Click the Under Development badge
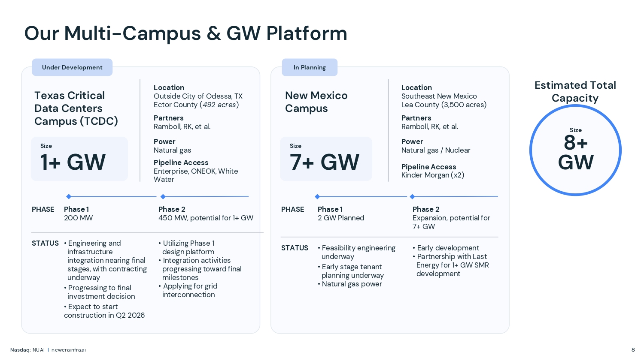The height and width of the screenshot is (361, 644). [72, 67]
